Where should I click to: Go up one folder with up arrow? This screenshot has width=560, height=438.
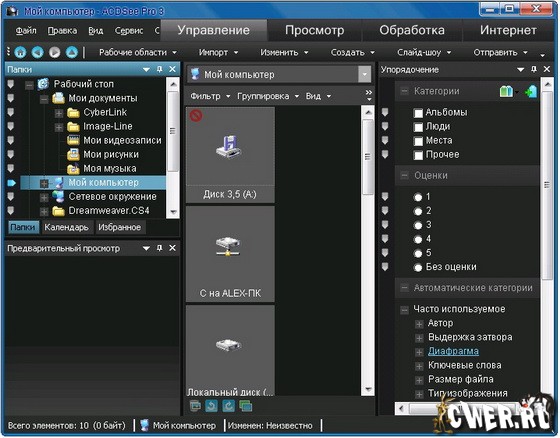[72, 53]
